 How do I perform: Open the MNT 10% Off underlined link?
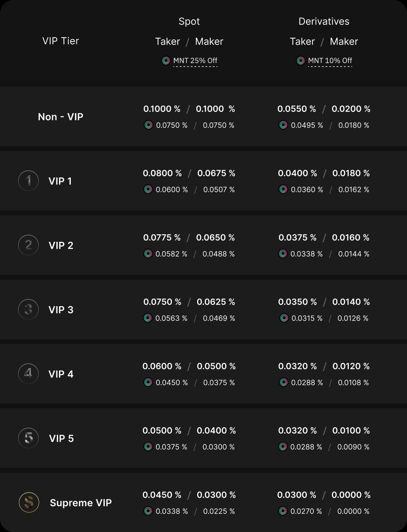point(330,61)
